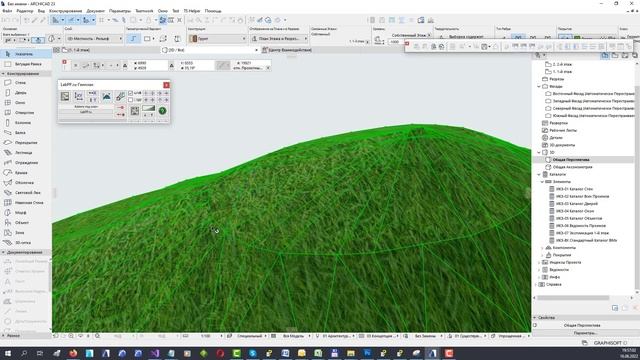640x360 pixels.
Task: Open Общая Аксонометрия view in navigator
Action: (572, 167)
